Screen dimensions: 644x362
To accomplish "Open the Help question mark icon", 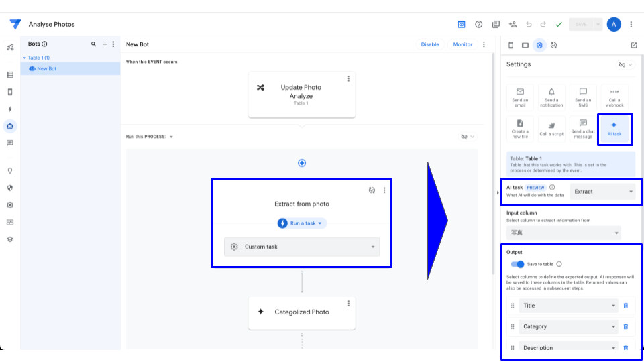I will coord(478,25).
